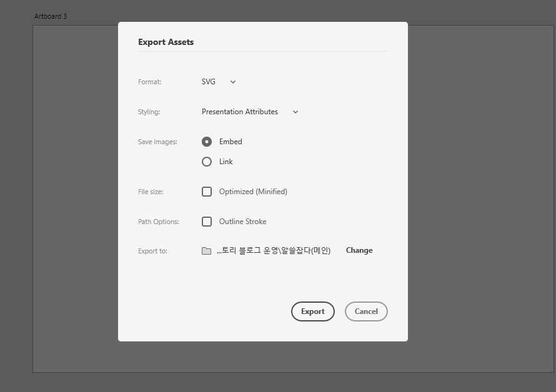Select the Link radio button
This screenshot has height=392, width=556.
[207, 162]
